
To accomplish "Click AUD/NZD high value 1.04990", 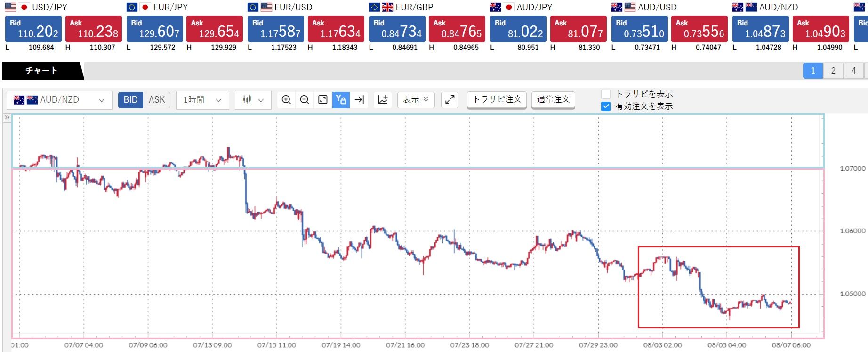I will point(830,48).
